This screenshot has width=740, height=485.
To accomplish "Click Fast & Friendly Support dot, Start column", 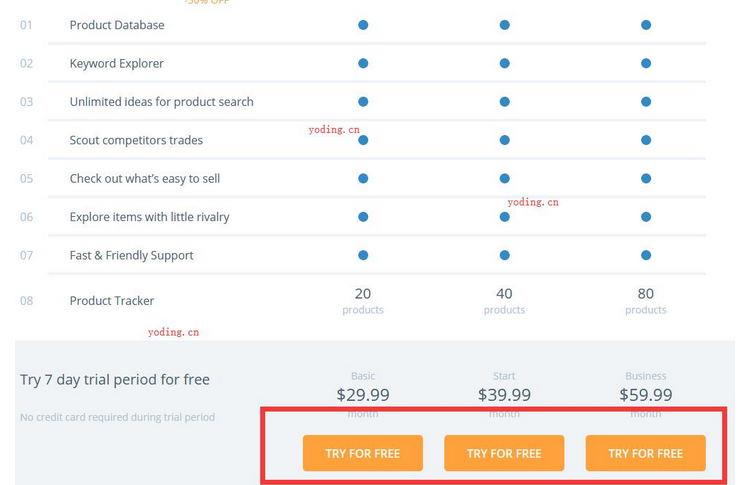I will click(x=505, y=255).
